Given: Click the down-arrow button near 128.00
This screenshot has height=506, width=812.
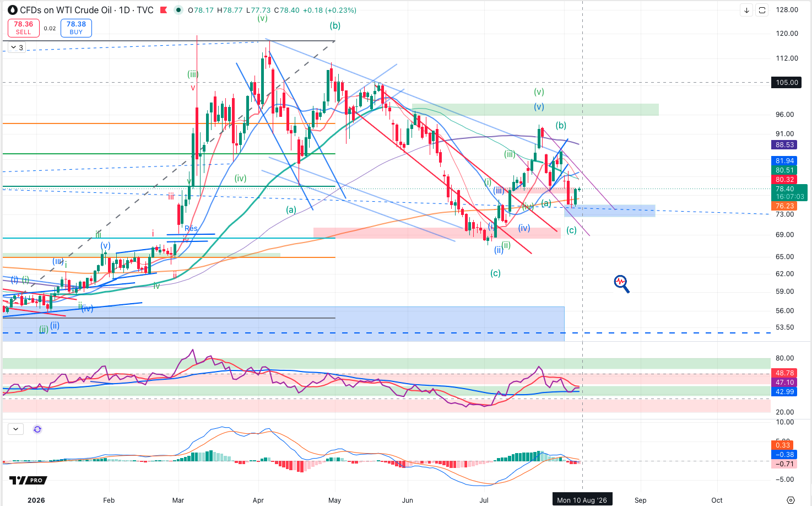Looking at the screenshot, I should (x=746, y=10).
